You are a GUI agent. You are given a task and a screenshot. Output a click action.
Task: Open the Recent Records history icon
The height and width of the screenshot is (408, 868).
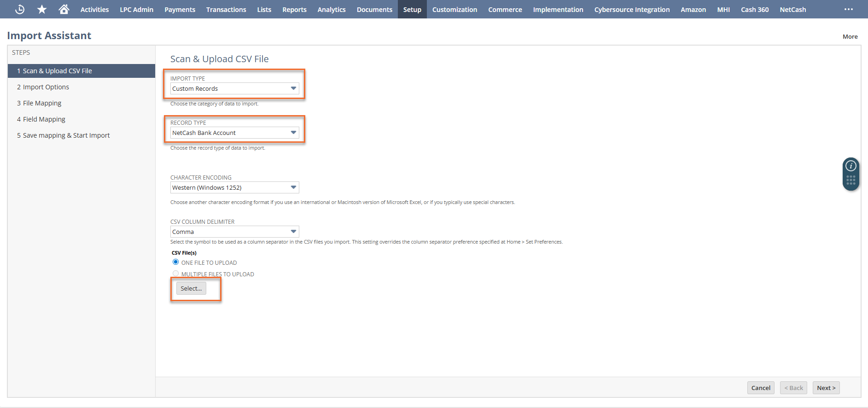coord(20,9)
